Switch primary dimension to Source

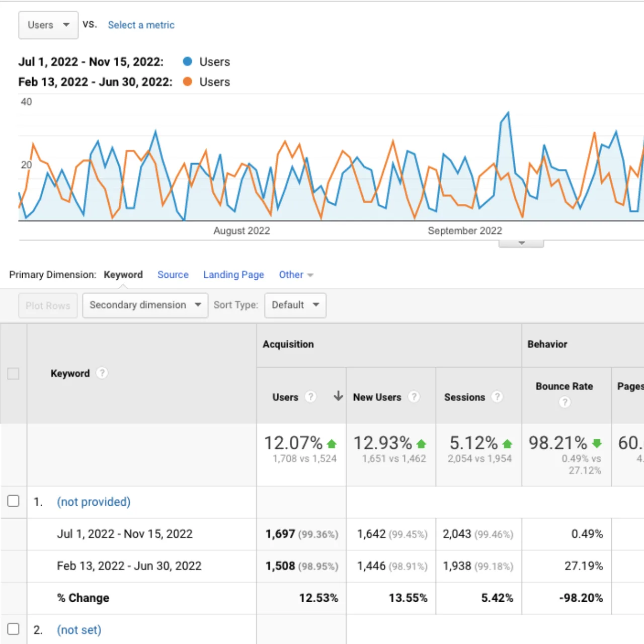(173, 275)
